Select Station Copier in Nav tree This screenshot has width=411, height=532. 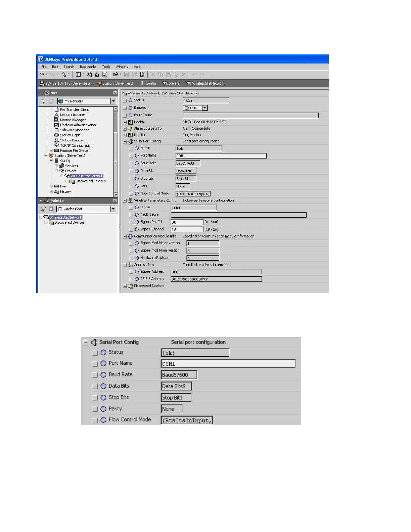(x=71, y=135)
